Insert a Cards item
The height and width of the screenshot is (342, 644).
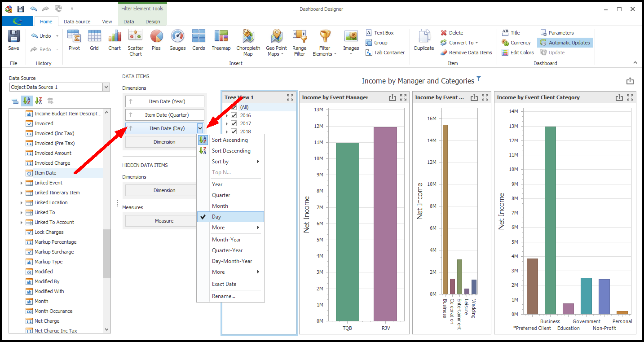pos(198,40)
